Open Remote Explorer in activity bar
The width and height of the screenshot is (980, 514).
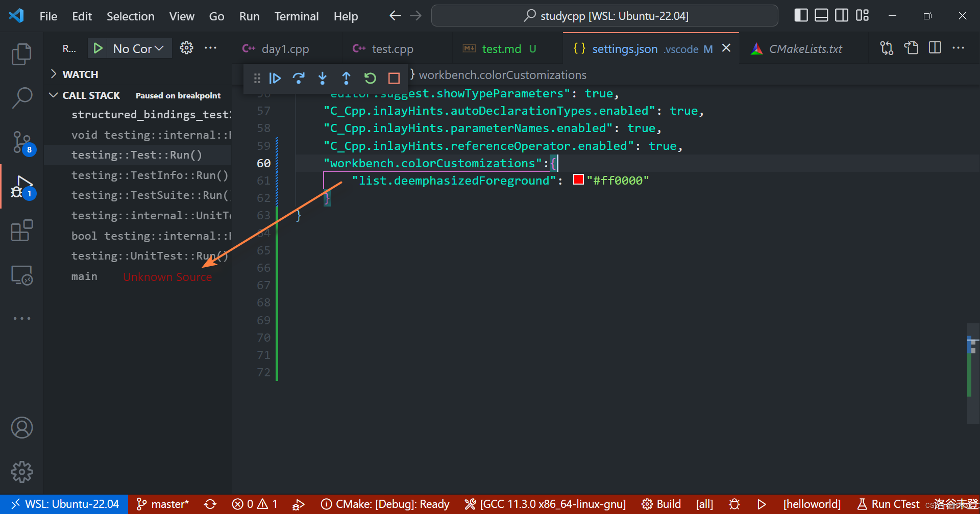[x=21, y=275]
